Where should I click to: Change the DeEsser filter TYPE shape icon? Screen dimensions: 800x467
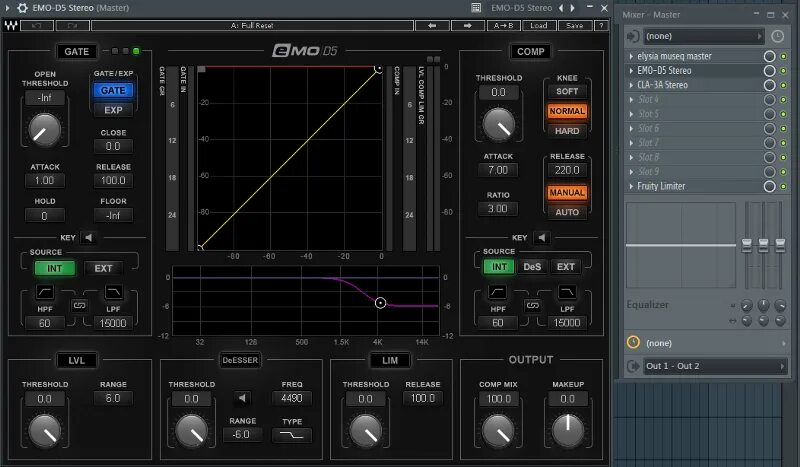click(x=292, y=435)
